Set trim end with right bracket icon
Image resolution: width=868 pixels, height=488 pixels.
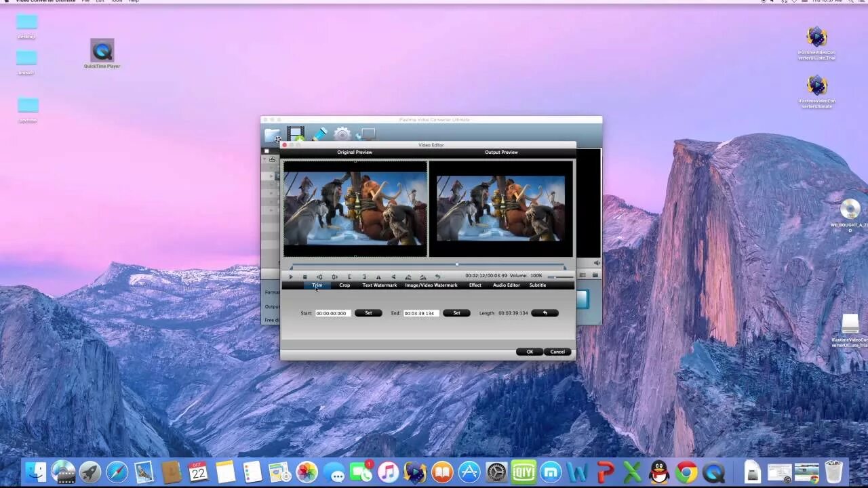pos(364,277)
